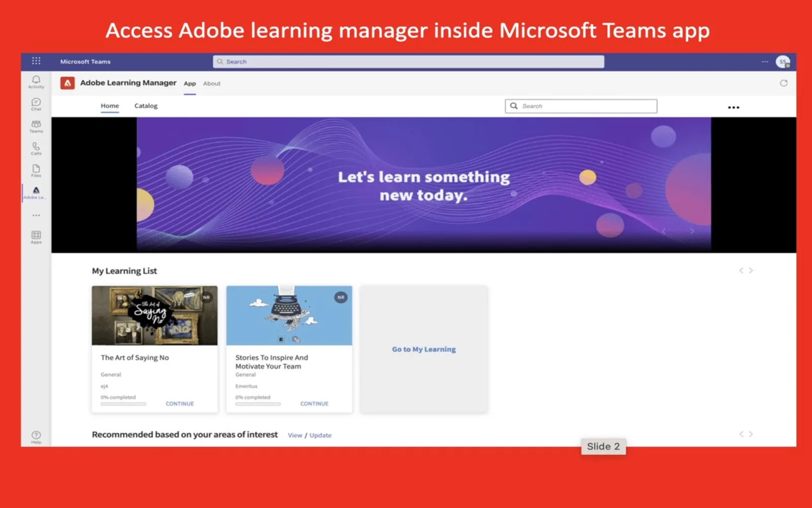Go to next banner slide arrow
812x508 pixels.
tap(692, 231)
